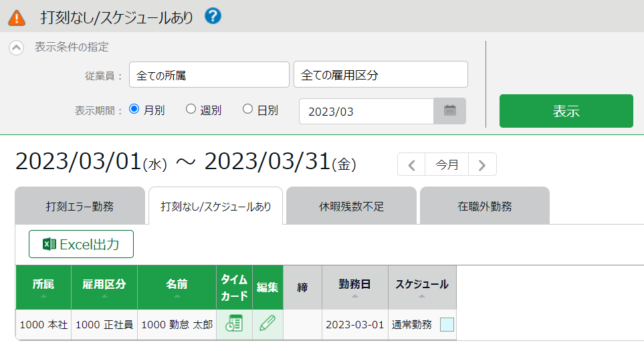
Task: Collapse the 表示条件の指定 section
Action: pos(17,47)
